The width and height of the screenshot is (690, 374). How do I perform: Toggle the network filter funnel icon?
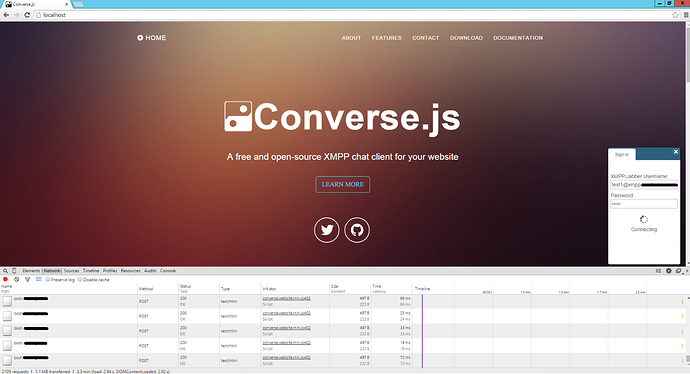pos(27,279)
